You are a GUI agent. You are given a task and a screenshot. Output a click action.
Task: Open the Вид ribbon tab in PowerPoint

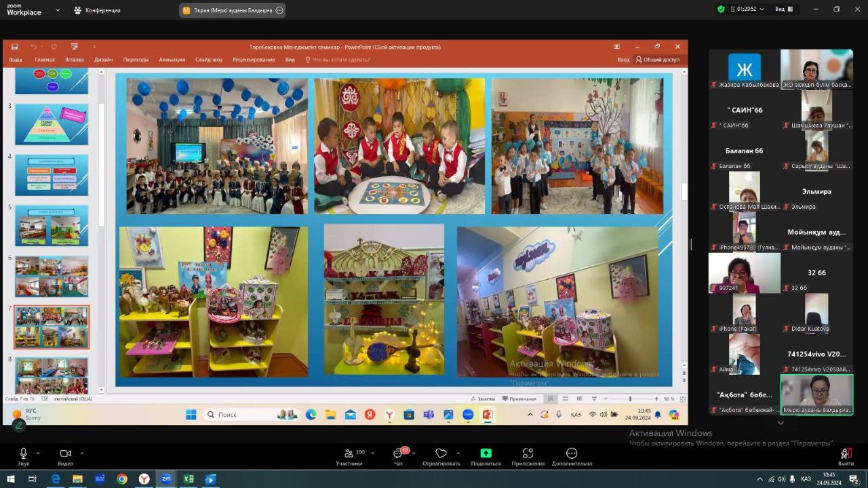[290, 60]
